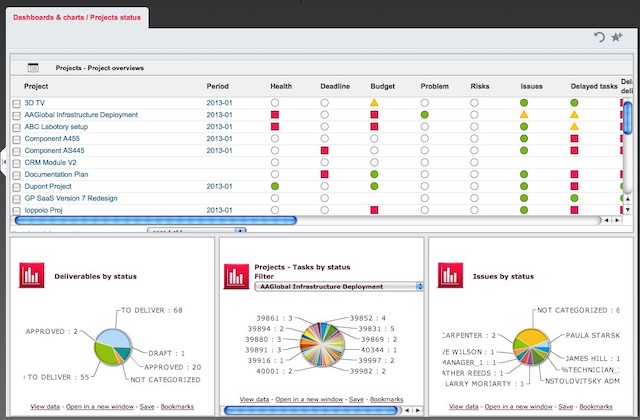Click the green Problem dot for AAGlobal Infrastructure Deployment
640x420 pixels.
click(x=424, y=115)
